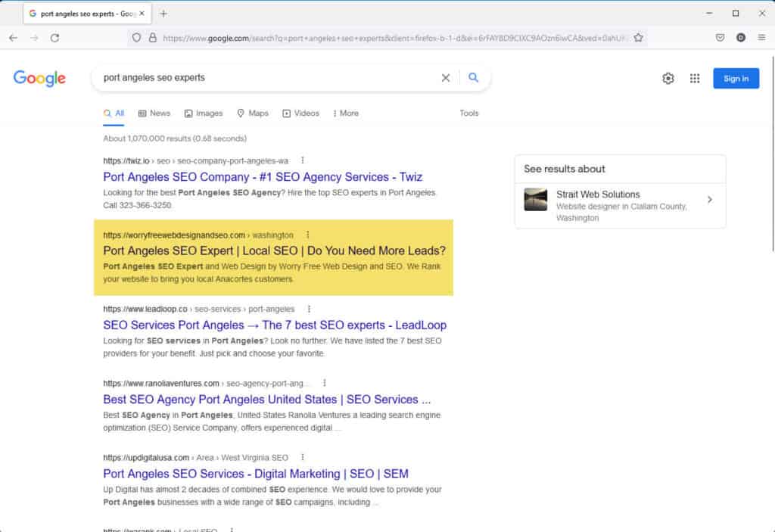Click the 'See results about' heading
Image resolution: width=775 pixels, height=532 pixels.
(565, 169)
